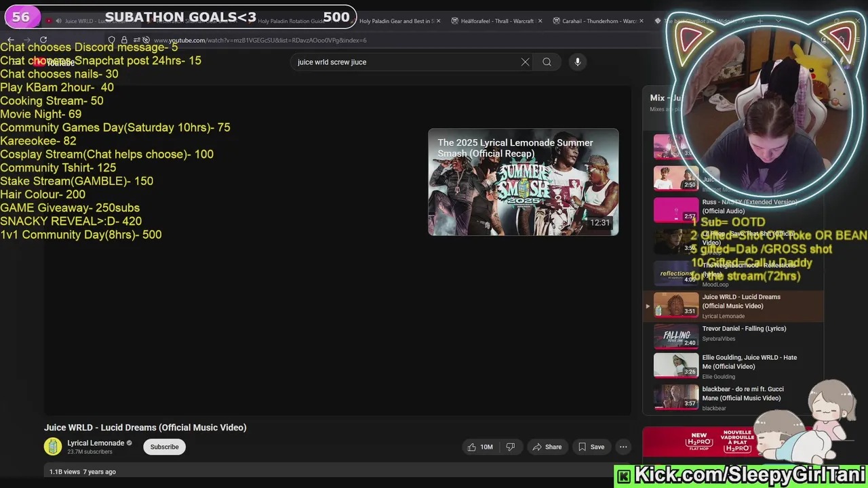Select Juice WRLD - Lucid Dreams playlist row
Screen dimensions: 868x488
click(x=734, y=306)
